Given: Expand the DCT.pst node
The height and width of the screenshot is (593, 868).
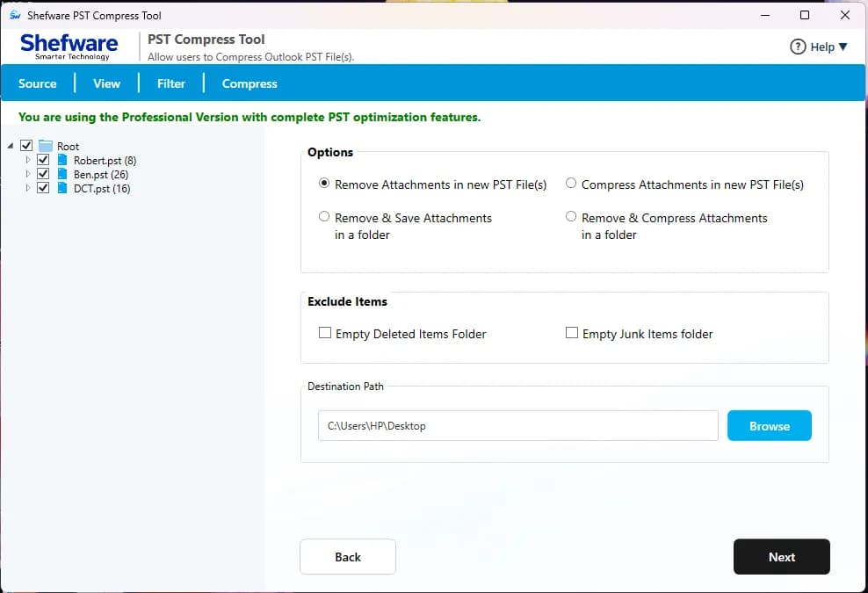Looking at the screenshot, I should [x=28, y=188].
